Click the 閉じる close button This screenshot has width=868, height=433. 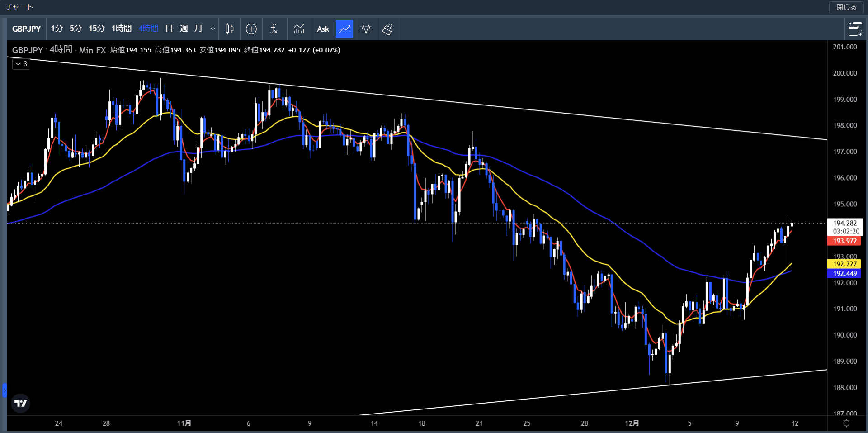tap(846, 7)
